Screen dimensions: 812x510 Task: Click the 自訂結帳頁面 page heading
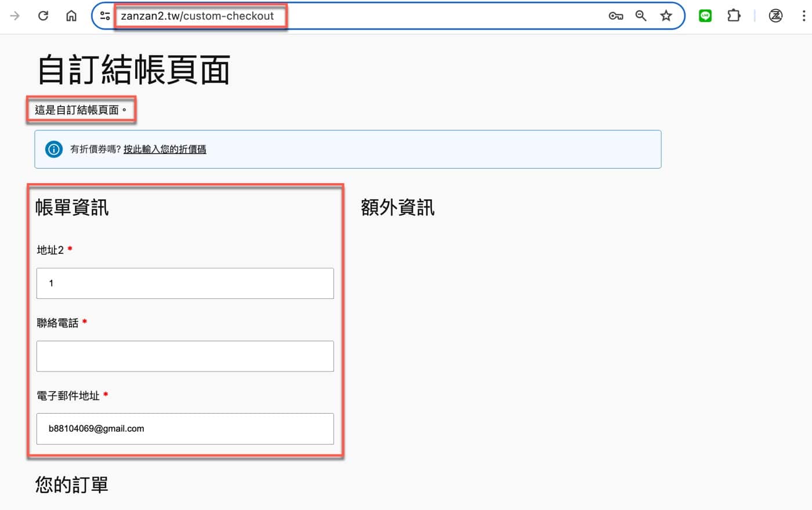pos(134,70)
